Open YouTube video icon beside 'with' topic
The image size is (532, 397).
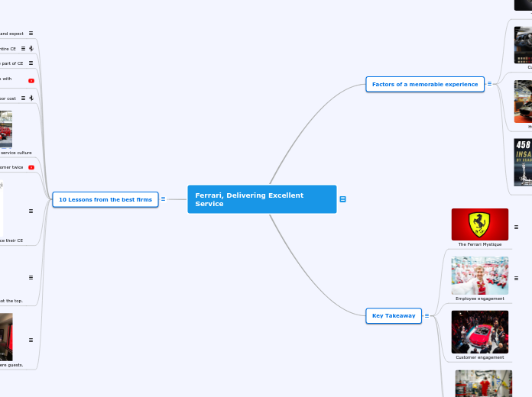[x=31, y=81]
